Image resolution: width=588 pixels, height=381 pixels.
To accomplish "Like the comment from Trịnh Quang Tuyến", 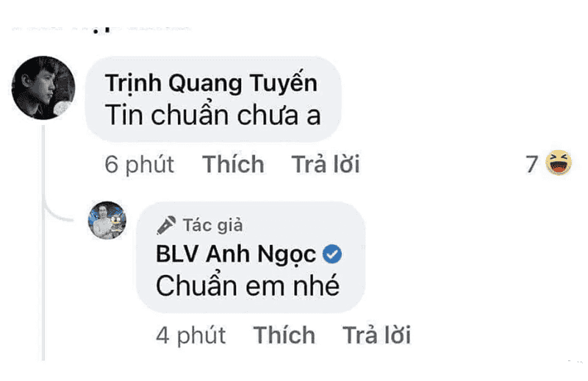I will (x=233, y=164).
